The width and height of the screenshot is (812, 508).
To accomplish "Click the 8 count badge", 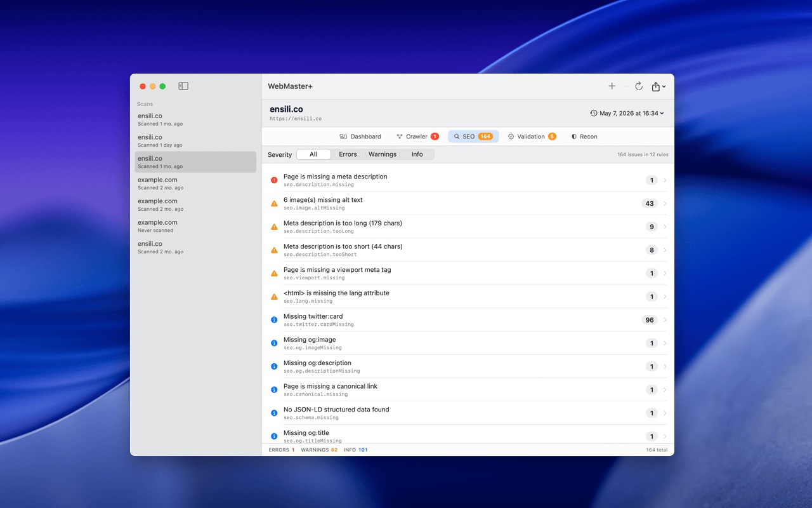I will tap(652, 250).
